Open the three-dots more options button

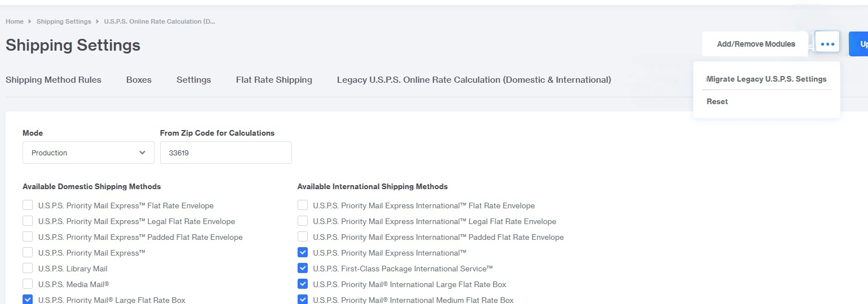pyautogui.click(x=827, y=44)
